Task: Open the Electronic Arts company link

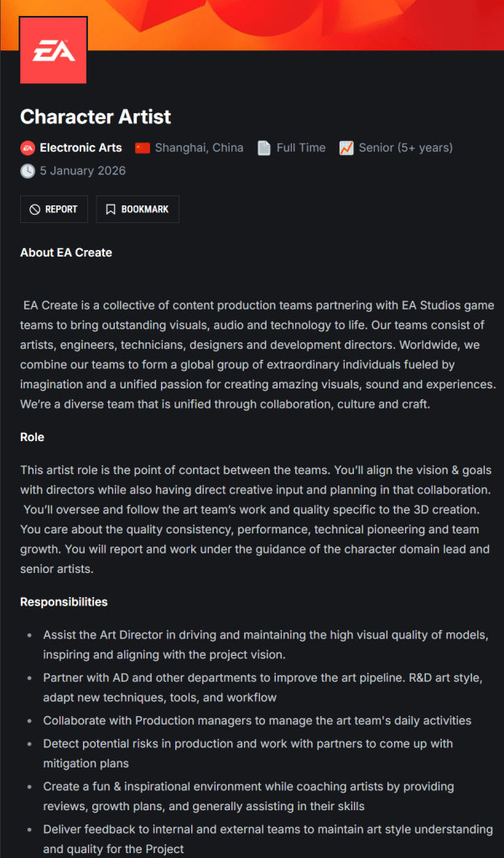Action: pos(81,148)
